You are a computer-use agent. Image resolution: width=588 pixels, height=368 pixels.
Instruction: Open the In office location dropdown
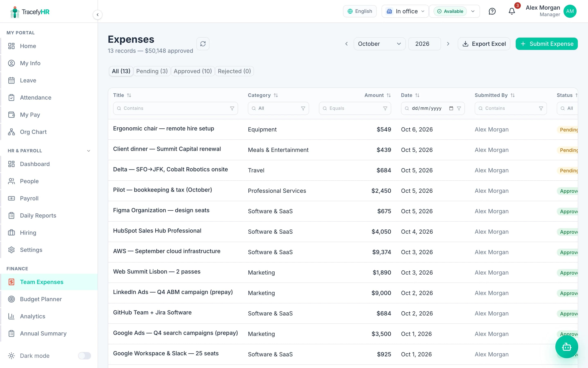(405, 11)
